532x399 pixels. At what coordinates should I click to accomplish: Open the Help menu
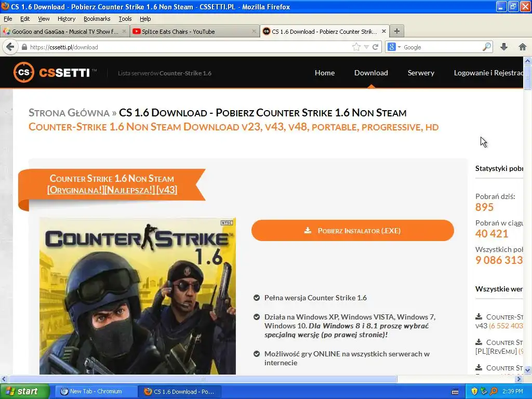click(x=145, y=19)
